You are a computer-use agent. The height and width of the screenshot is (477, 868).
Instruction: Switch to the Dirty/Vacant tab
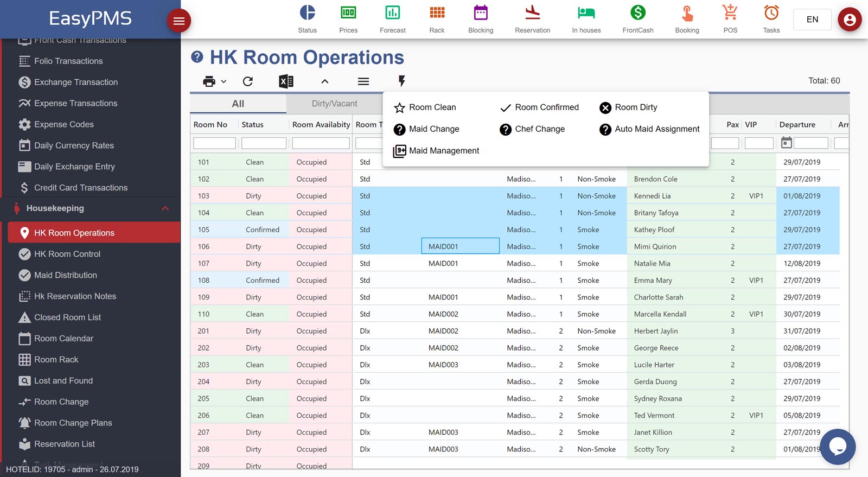[x=334, y=104]
